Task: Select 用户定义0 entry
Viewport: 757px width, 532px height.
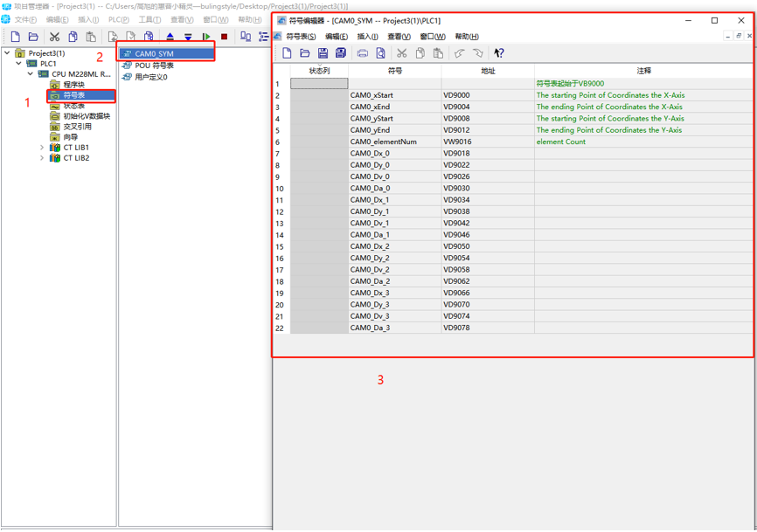Action: 150,77
